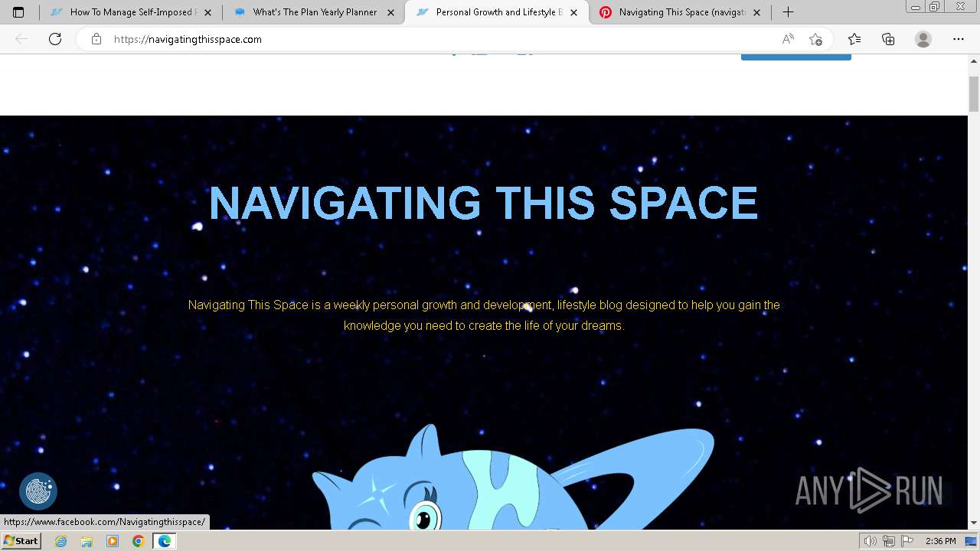Open Edge Settings and more menu
The width and height of the screenshot is (980, 551).
[x=959, y=39]
